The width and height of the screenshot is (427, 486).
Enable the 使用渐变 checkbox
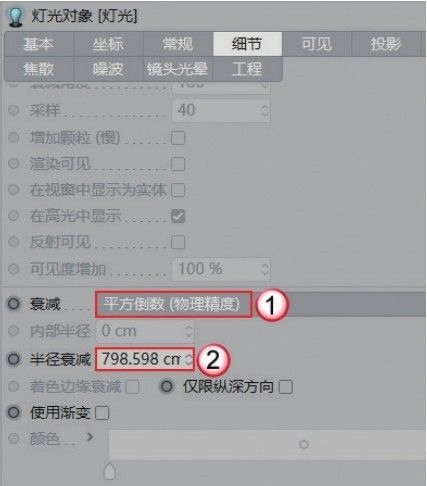102,413
